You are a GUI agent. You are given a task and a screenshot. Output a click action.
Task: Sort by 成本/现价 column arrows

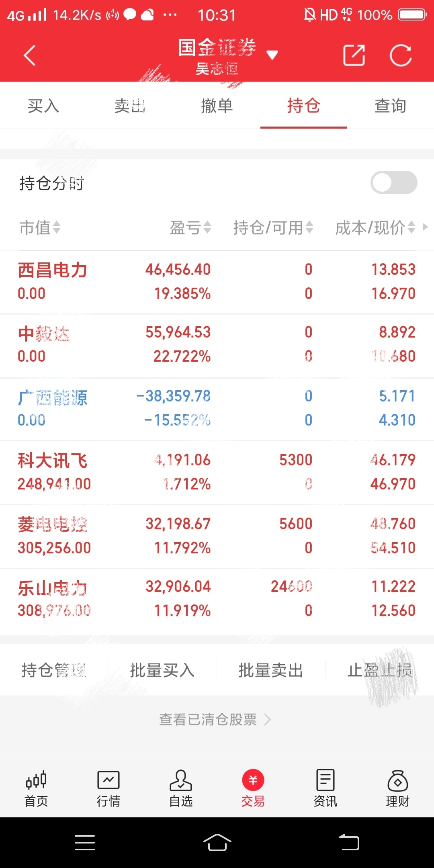click(411, 227)
